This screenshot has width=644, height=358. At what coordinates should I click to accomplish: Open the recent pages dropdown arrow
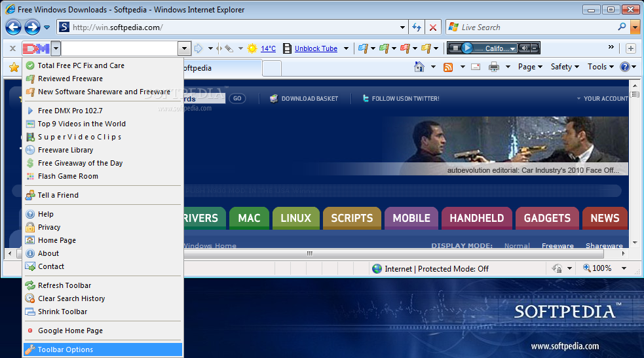pos(47,27)
